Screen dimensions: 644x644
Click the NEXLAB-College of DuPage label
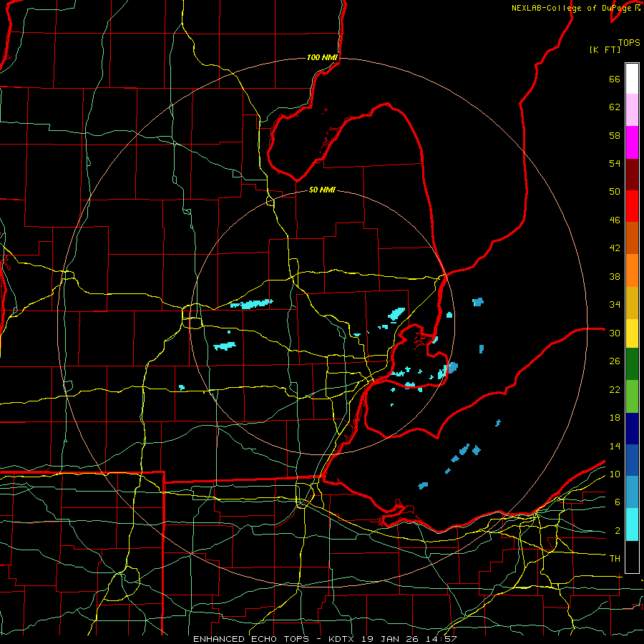pos(572,8)
